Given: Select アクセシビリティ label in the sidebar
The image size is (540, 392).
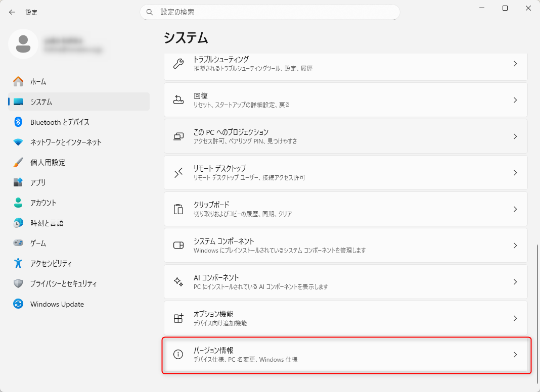Looking at the screenshot, I should [51, 263].
